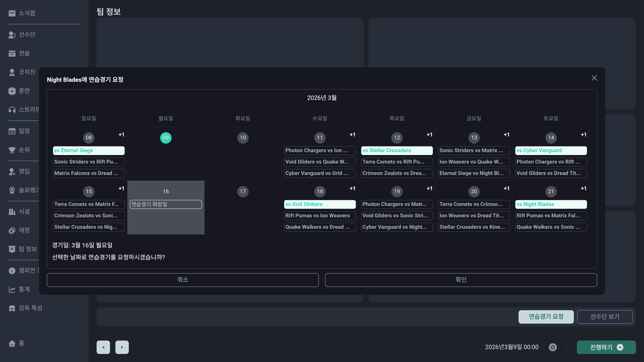644x362 pixels.
Task: Expand the +1 more matches on day 14
Action: tap(583, 135)
